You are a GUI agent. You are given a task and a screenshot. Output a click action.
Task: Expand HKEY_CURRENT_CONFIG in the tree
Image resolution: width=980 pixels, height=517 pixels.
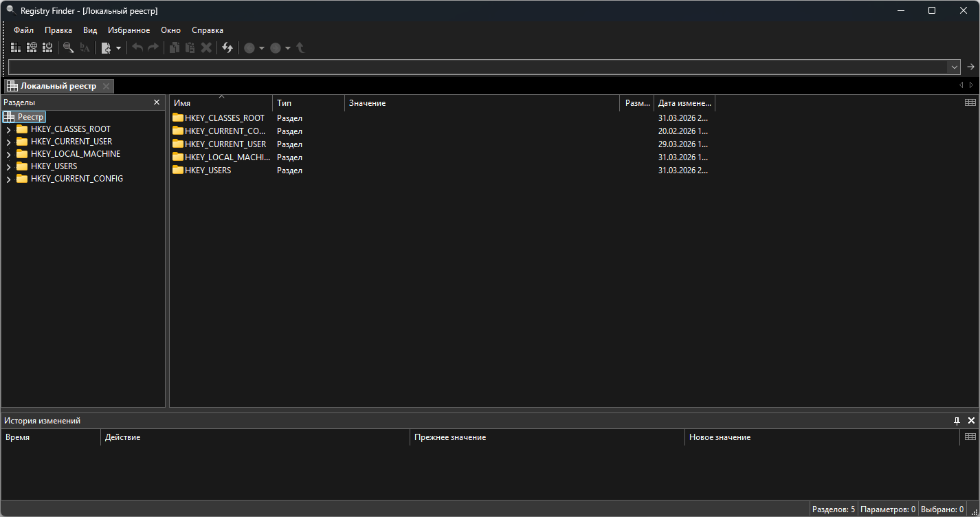tap(8, 179)
